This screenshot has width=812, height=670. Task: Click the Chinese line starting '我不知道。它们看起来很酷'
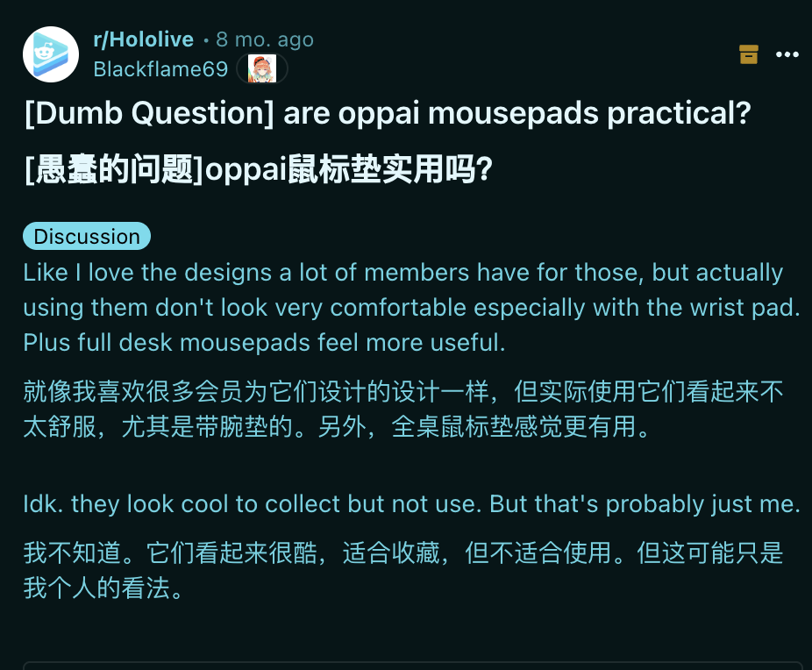click(402, 552)
